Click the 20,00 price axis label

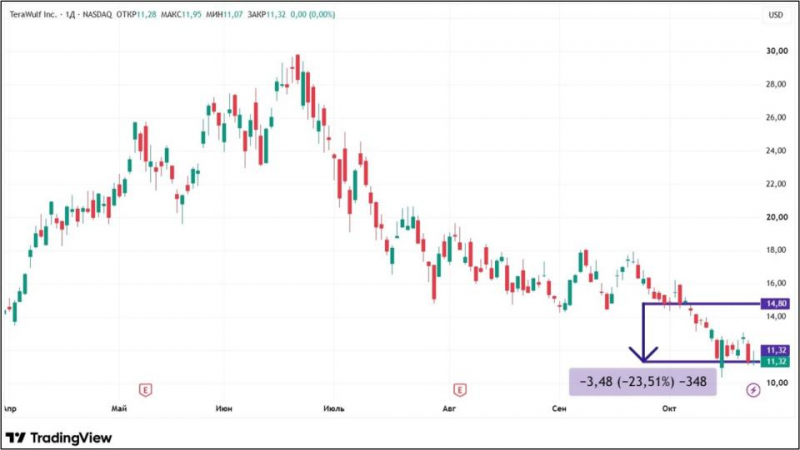pyautogui.click(x=776, y=217)
